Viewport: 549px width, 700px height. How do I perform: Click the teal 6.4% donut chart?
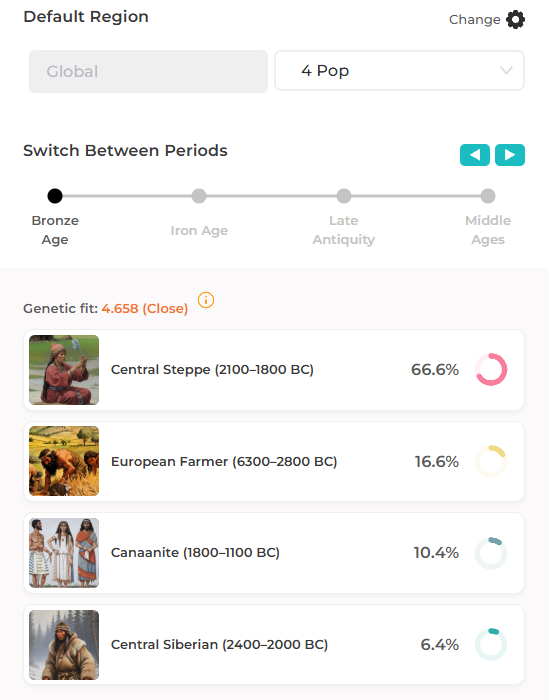pyautogui.click(x=491, y=645)
